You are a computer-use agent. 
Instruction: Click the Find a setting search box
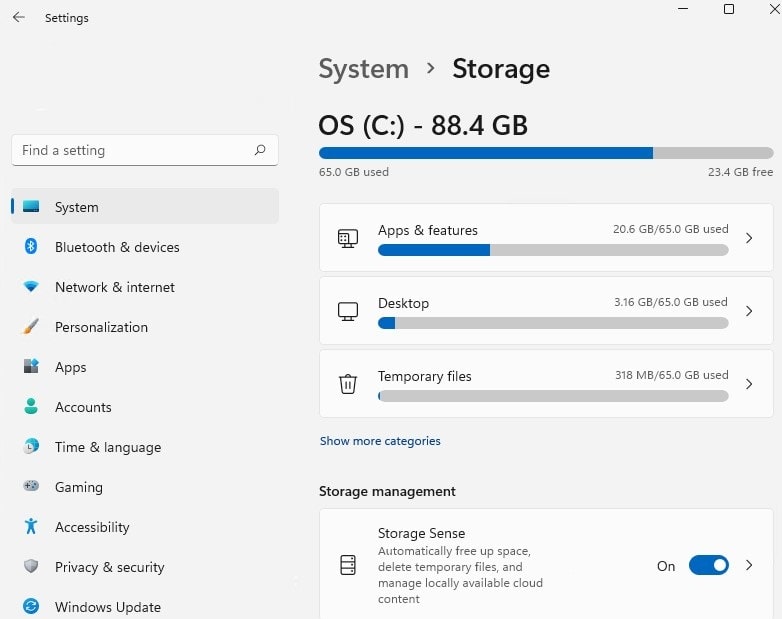(135, 151)
